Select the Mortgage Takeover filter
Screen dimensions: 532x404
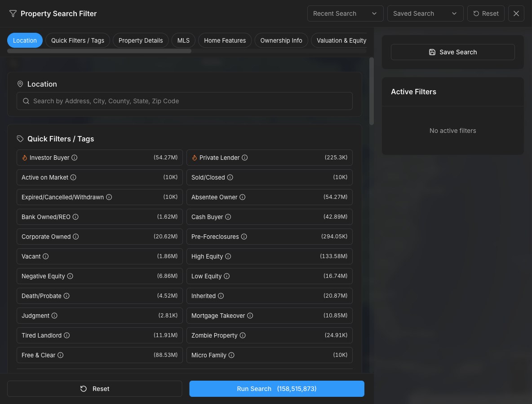pos(270,316)
